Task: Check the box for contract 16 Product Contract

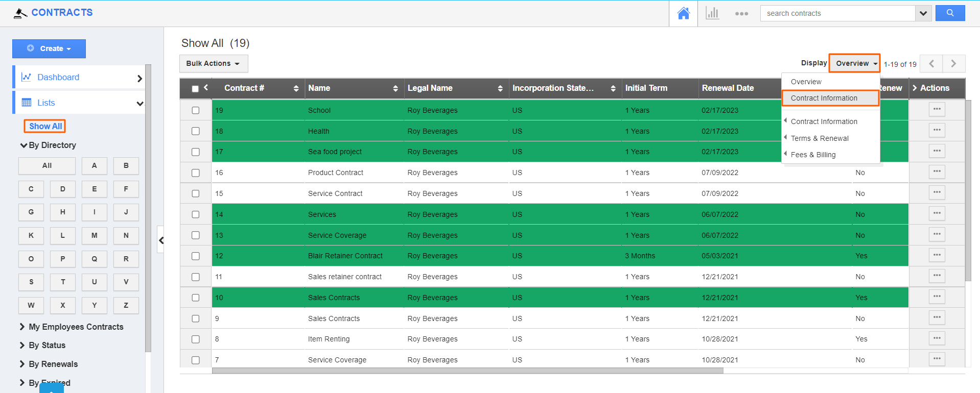Action: pyautogui.click(x=195, y=173)
